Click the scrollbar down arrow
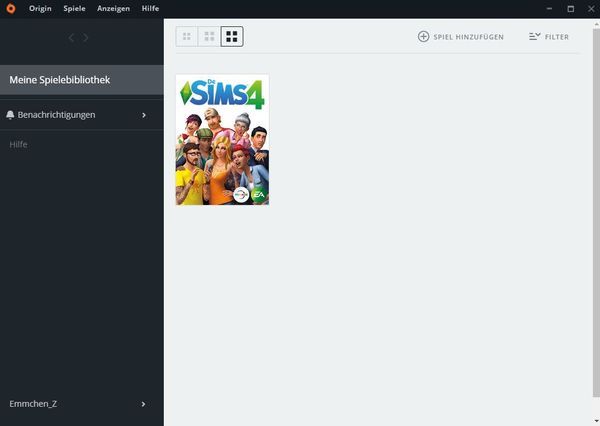Screen dimensions: 600x426 click(x=597, y=421)
